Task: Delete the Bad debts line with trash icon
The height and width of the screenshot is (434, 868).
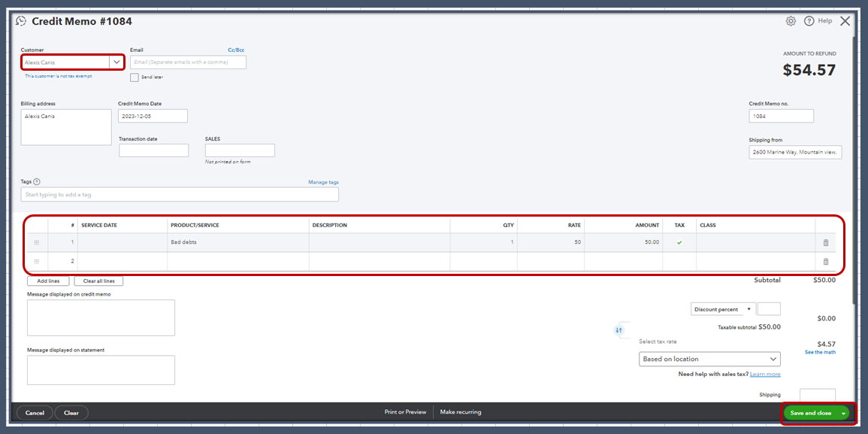Action: tap(825, 242)
